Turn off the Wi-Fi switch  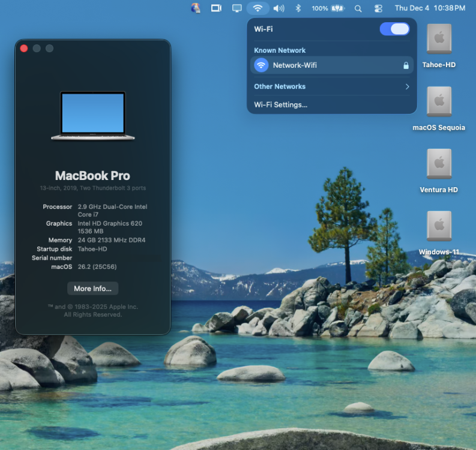[x=394, y=29]
